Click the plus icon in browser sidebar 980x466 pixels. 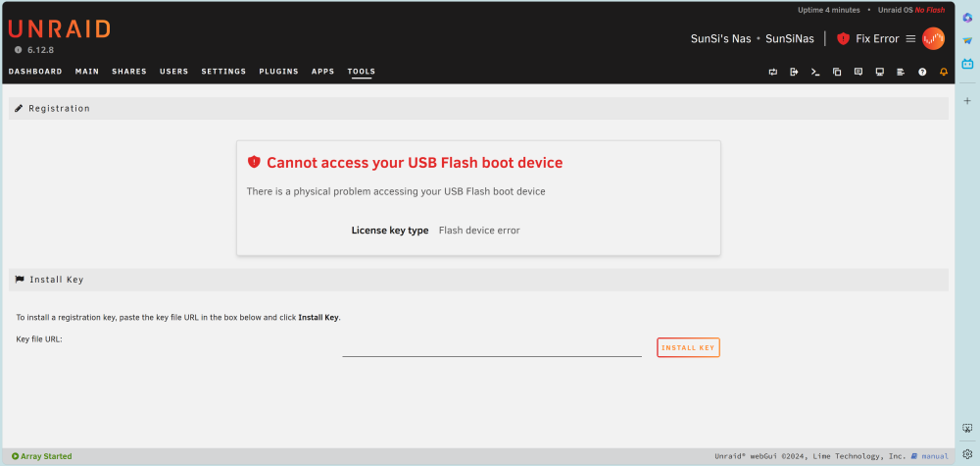pos(967,101)
